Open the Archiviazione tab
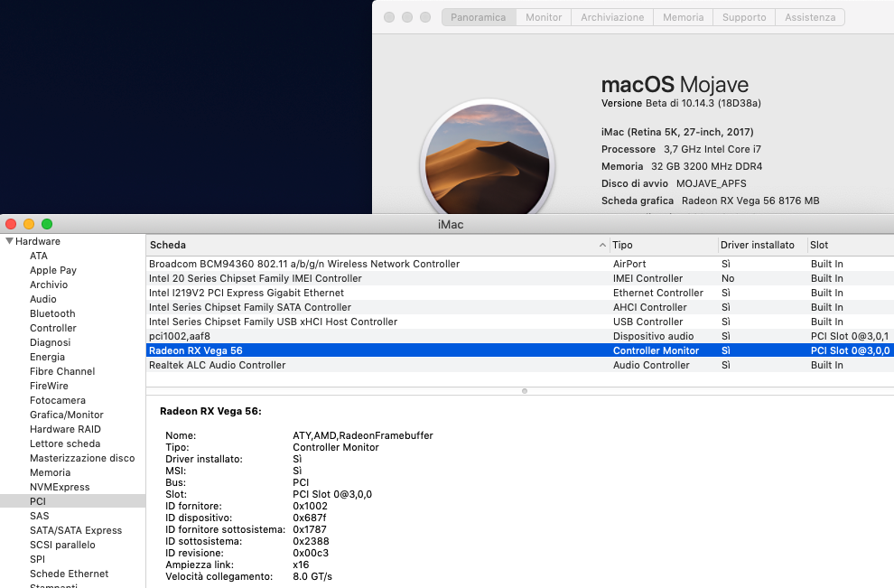This screenshot has height=588, width=894. pos(612,17)
